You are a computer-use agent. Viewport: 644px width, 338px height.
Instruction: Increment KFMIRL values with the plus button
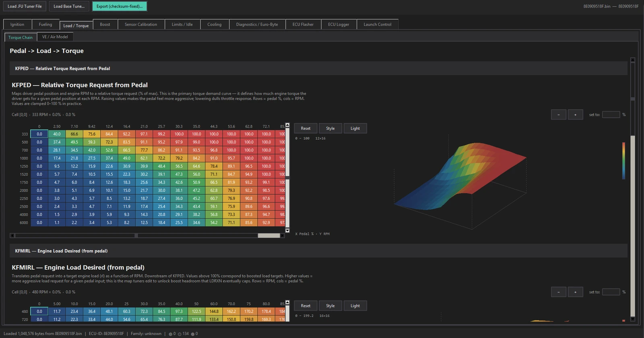coord(576,292)
